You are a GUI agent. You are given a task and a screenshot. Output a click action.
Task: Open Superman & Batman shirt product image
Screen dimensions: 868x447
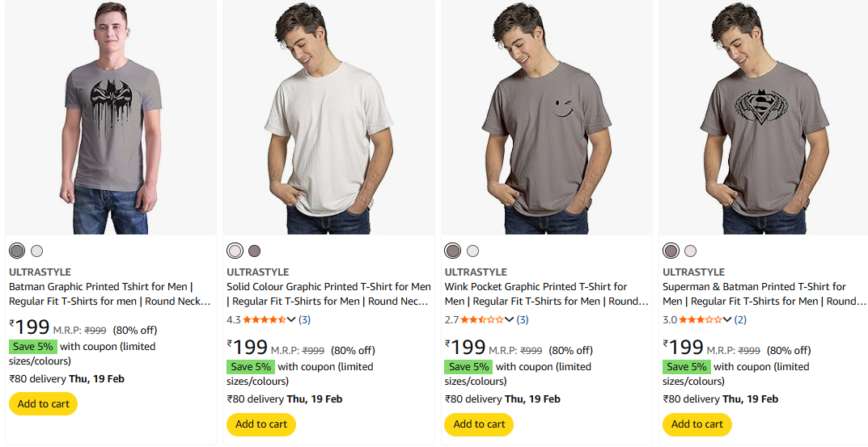764,118
